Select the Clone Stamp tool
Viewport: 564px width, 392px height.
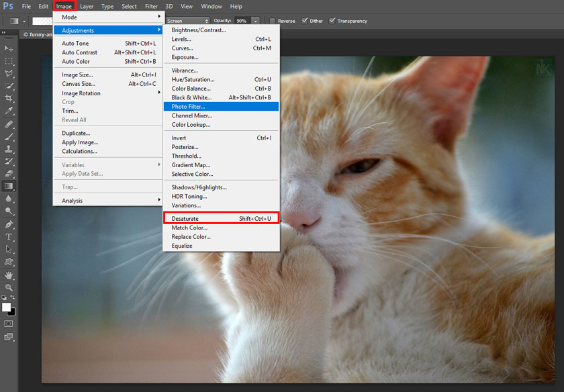[x=9, y=149]
